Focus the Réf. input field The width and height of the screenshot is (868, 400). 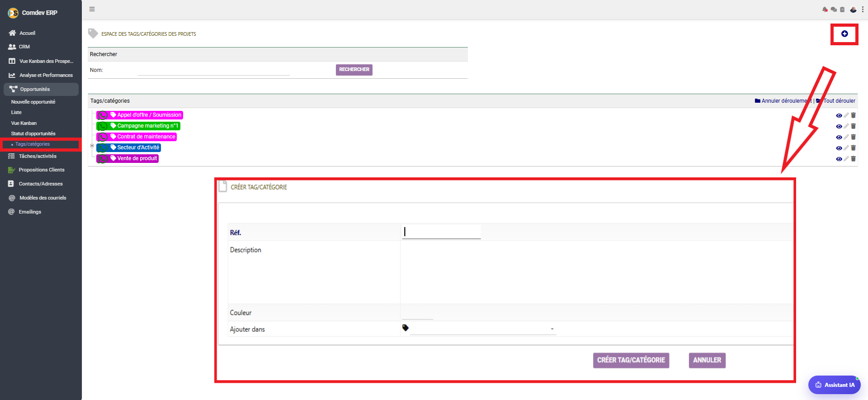[441, 232]
